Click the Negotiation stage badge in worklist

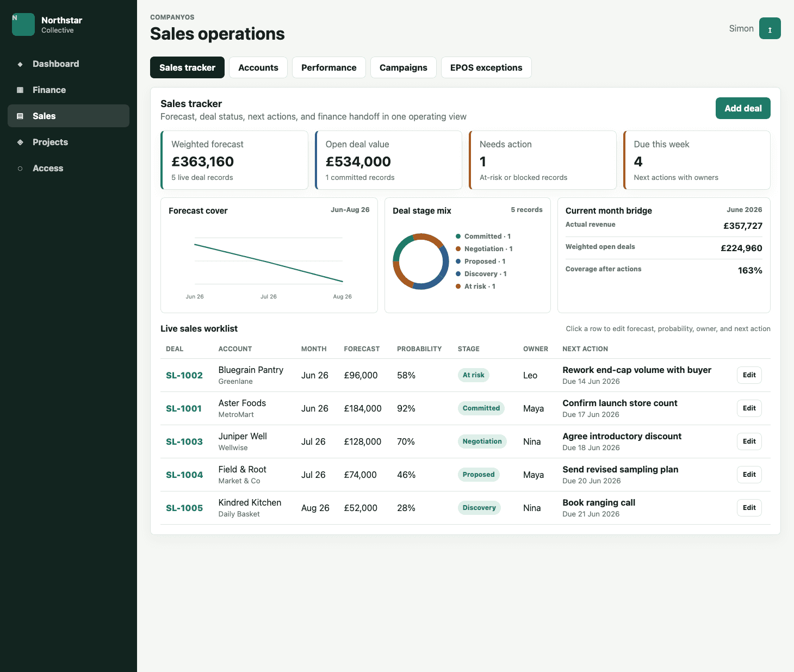click(482, 441)
